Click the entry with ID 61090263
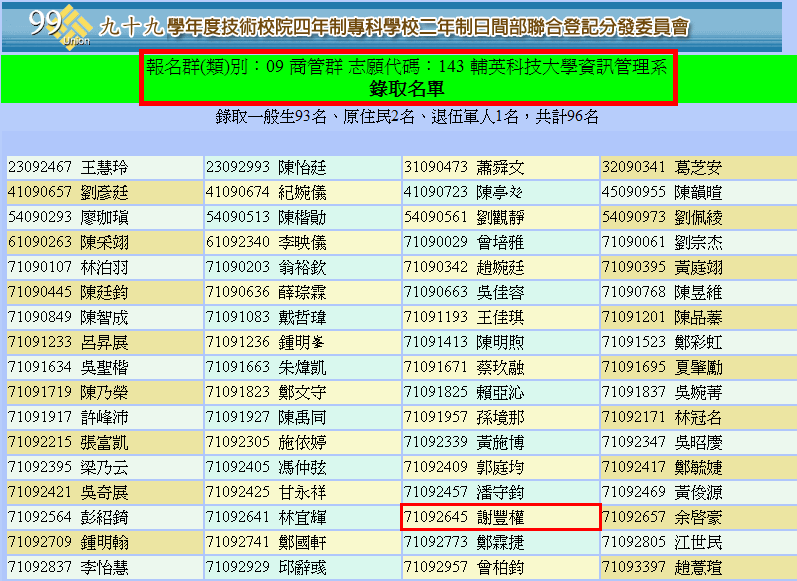This screenshot has height=581, width=797. [x=105, y=242]
